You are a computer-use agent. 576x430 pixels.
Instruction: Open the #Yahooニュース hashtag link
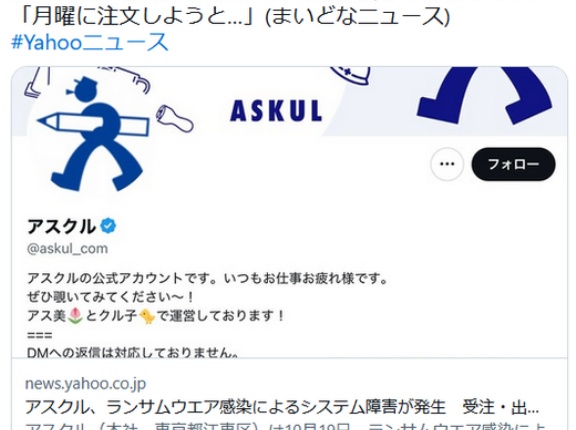tap(90, 42)
